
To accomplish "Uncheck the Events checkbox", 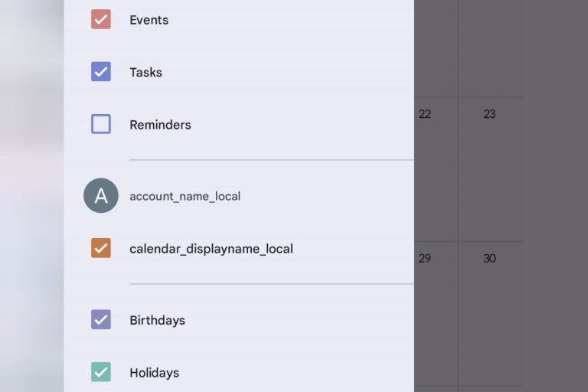I will point(101,19).
